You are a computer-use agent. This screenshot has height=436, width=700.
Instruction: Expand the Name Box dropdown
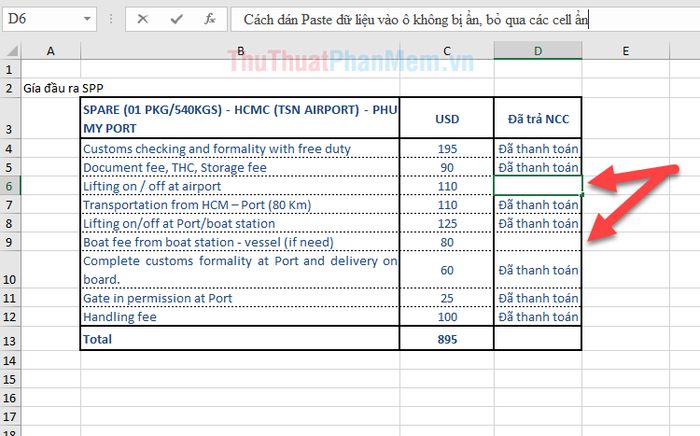point(88,19)
